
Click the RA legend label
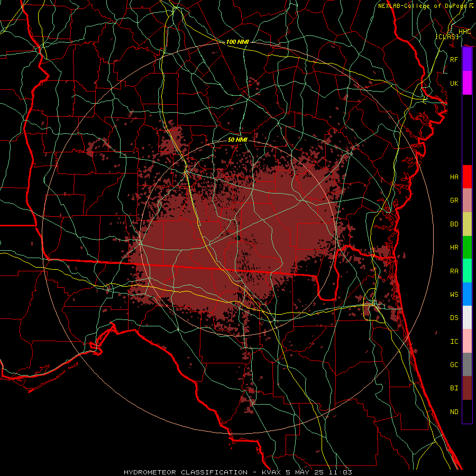[x=454, y=271]
